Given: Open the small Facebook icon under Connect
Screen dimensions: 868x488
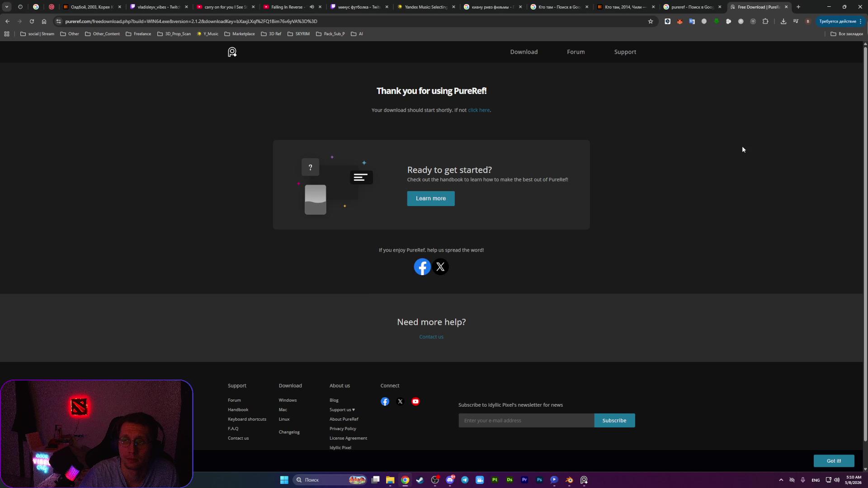Looking at the screenshot, I should pos(385,401).
